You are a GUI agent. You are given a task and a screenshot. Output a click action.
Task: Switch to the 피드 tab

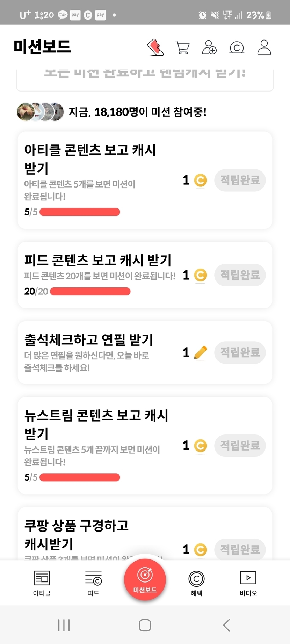click(93, 583)
